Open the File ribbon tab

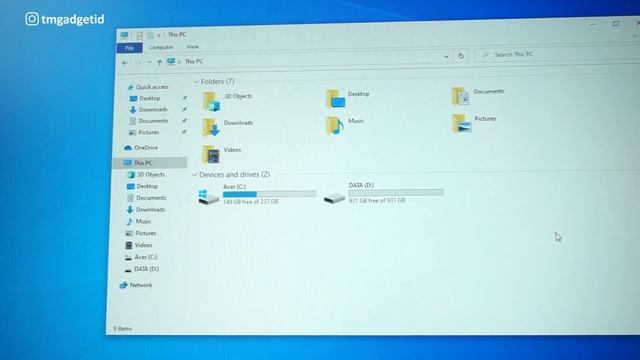point(129,48)
